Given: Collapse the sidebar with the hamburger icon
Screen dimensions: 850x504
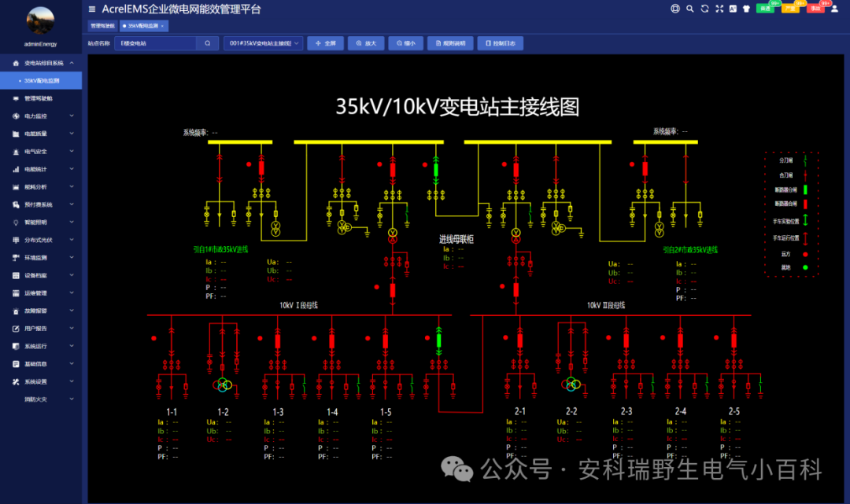Looking at the screenshot, I should click(91, 9).
